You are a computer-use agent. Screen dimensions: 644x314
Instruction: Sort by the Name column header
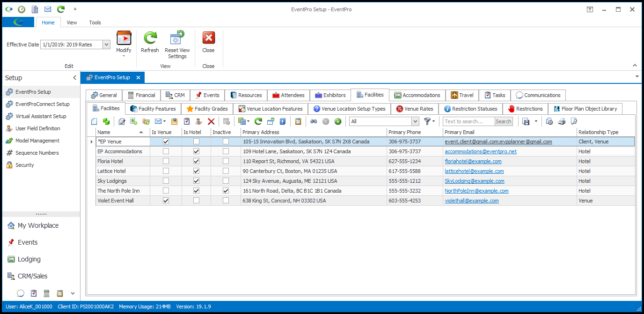click(123, 132)
